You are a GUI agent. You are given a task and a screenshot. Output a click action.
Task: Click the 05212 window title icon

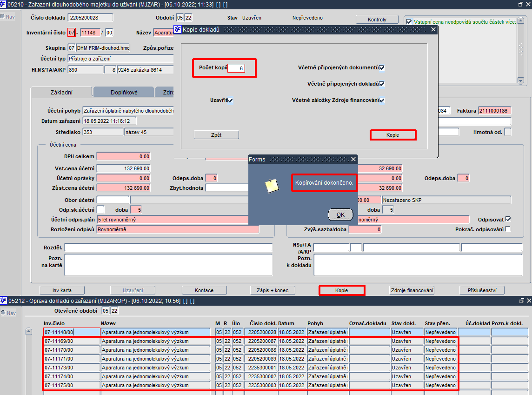pos(3,301)
